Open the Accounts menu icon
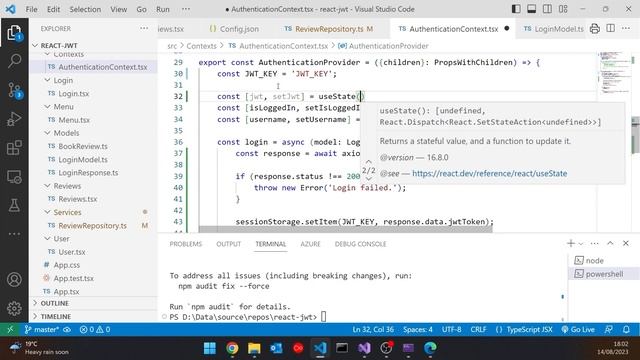 coord(14,280)
